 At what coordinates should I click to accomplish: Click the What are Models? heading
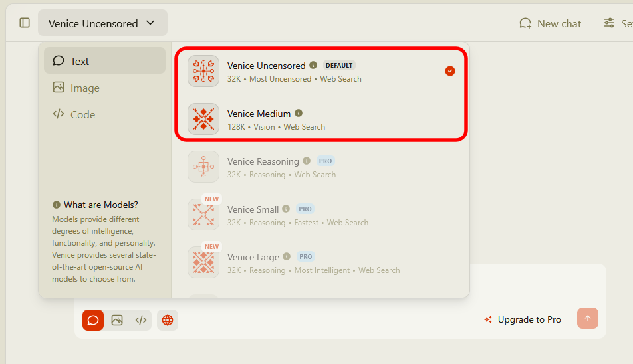pos(101,205)
